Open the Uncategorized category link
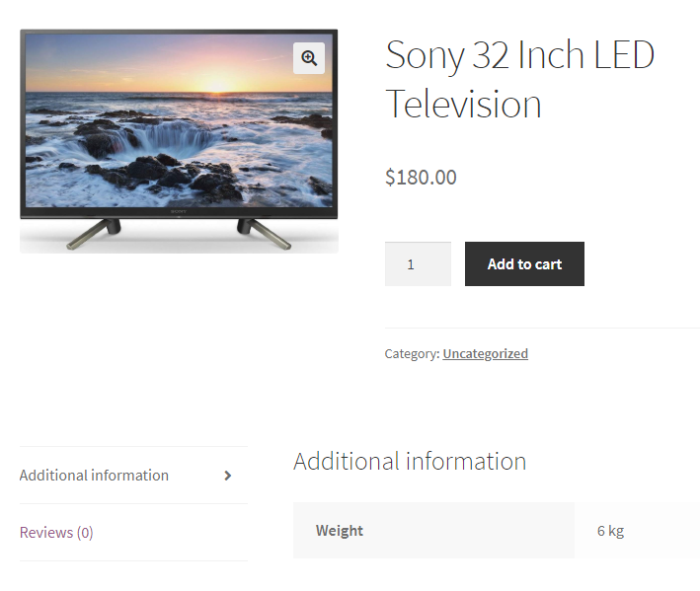This screenshot has width=700, height=591. coord(486,353)
